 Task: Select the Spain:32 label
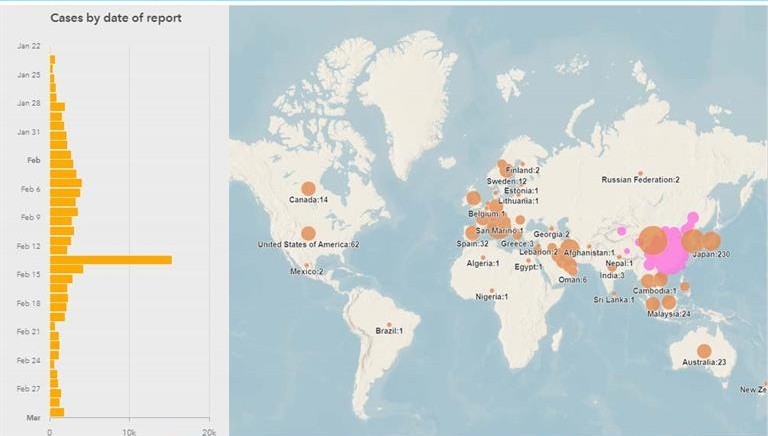pyautogui.click(x=472, y=243)
